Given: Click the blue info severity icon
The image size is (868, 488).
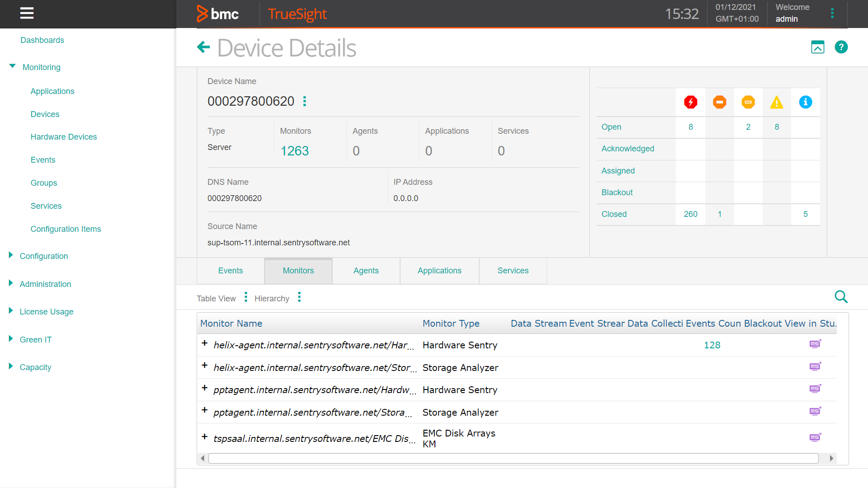Looking at the screenshot, I should 806,102.
